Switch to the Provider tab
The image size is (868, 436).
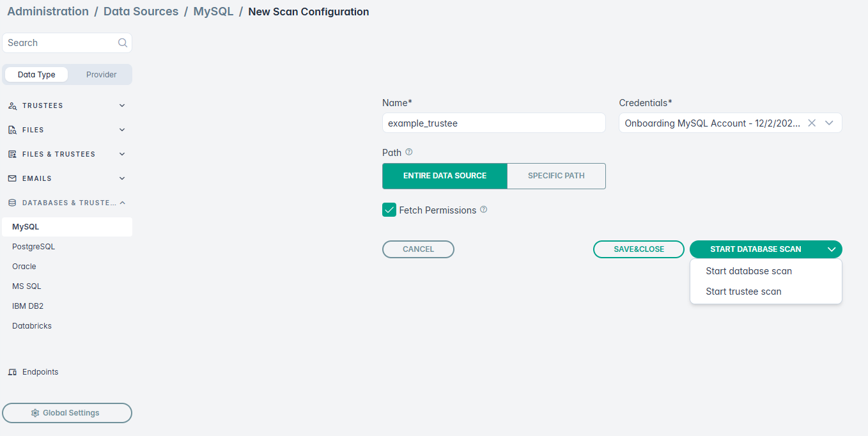click(x=101, y=75)
